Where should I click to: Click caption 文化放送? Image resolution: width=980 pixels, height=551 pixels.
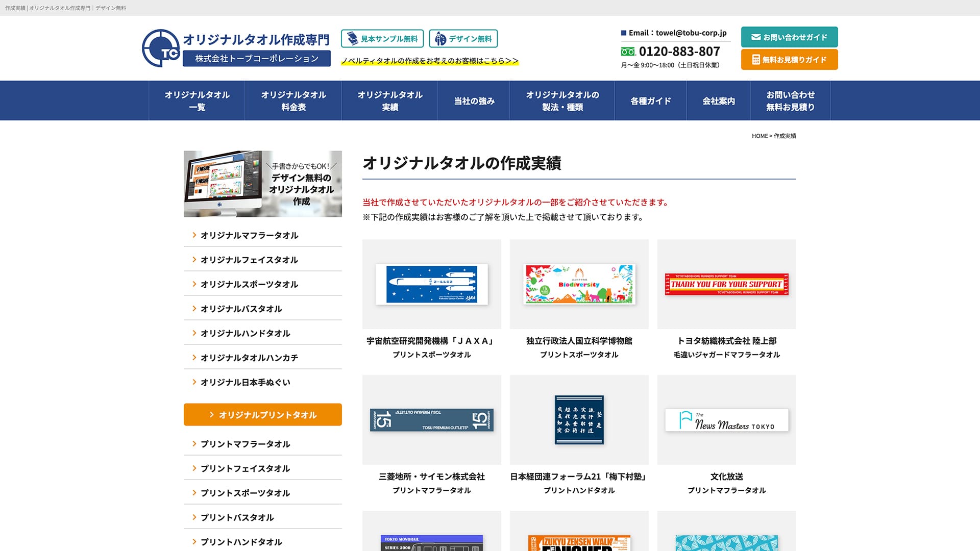click(x=727, y=477)
